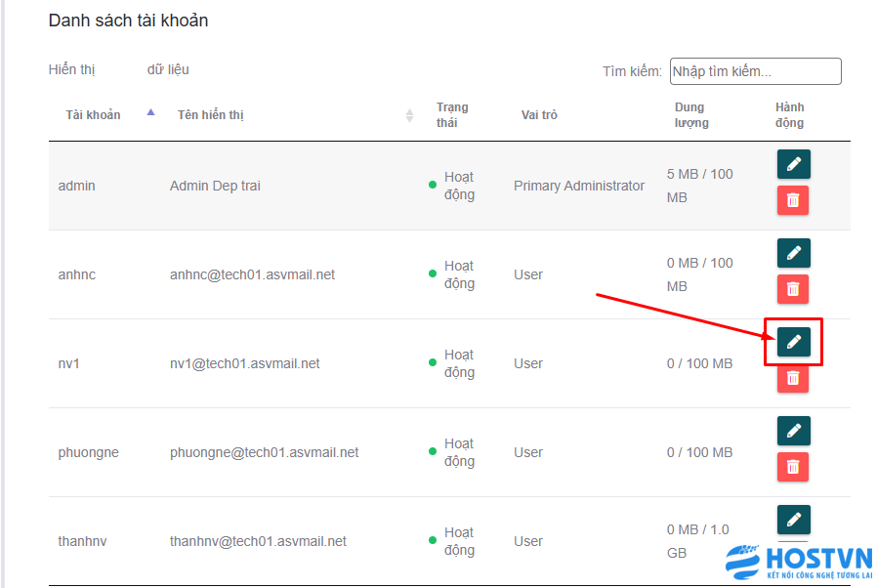
Task: Delete phuongne account via trash icon
Action: coord(793,467)
